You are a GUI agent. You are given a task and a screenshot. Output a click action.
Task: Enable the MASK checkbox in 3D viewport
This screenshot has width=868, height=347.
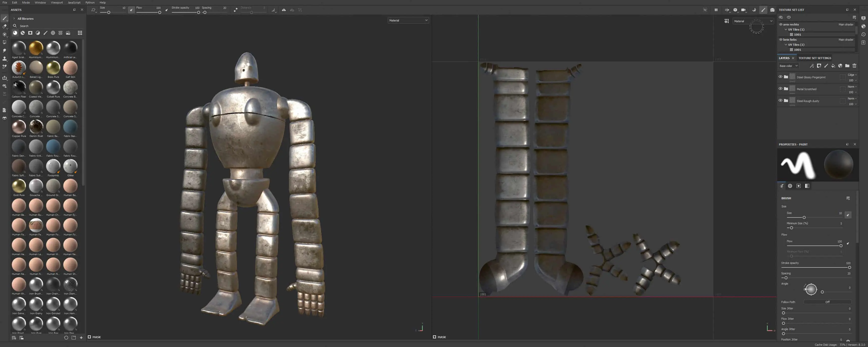89,337
